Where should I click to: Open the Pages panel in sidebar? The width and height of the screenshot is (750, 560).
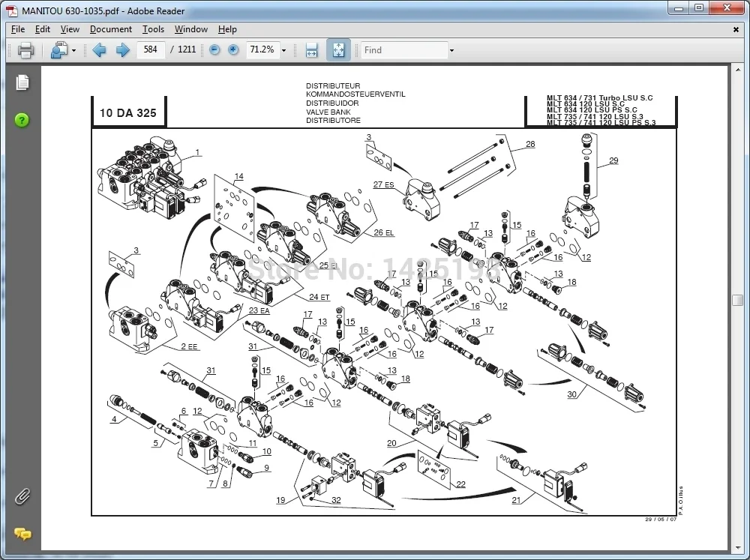coord(22,82)
